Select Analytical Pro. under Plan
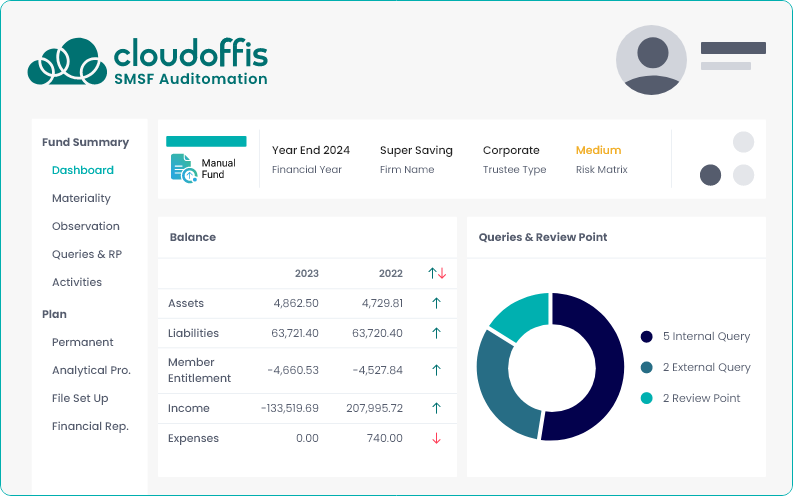This screenshot has width=793, height=496. (91, 370)
